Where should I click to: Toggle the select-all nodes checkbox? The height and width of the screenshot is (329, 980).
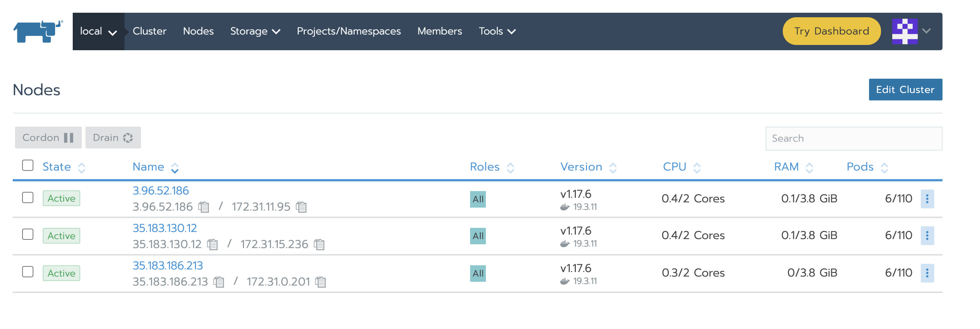tap(28, 166)
